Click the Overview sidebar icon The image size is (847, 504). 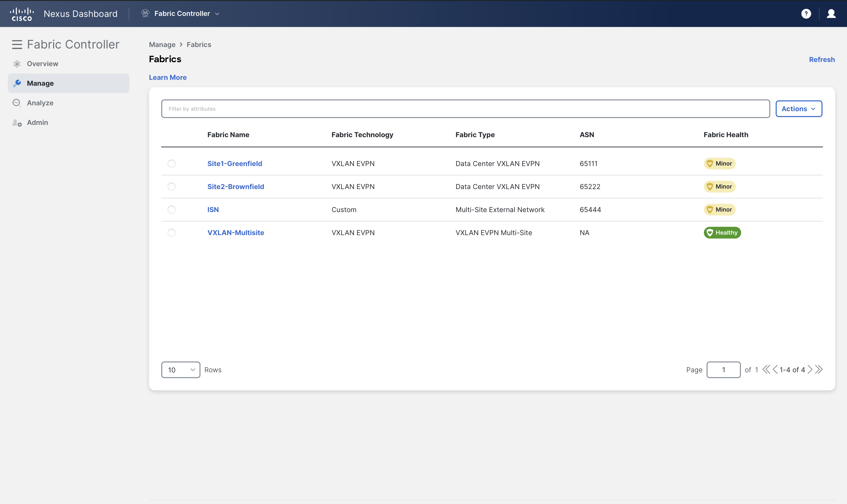pyautogui.click(x=17, y=64)
